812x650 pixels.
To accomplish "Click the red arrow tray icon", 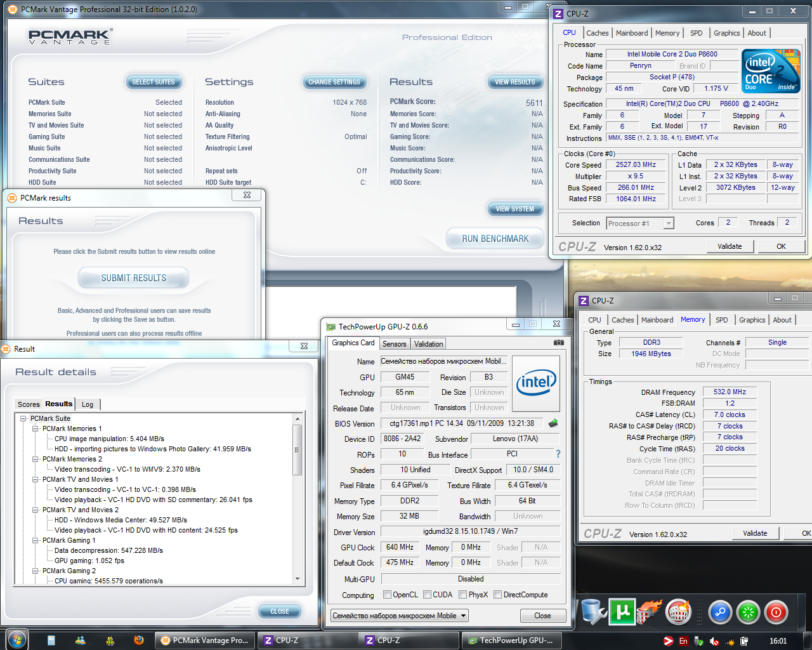I will [668, 641].
